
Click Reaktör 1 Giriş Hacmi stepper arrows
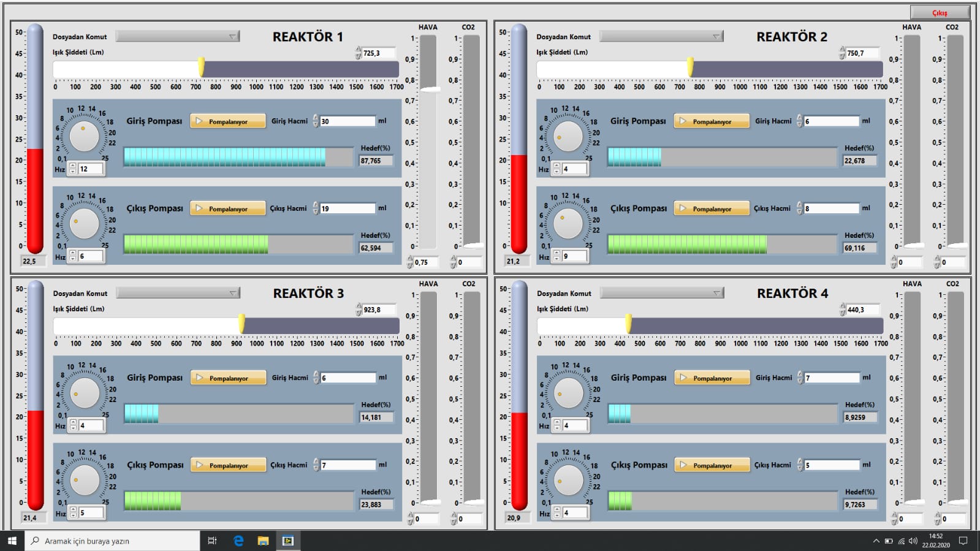click(316, 121)
